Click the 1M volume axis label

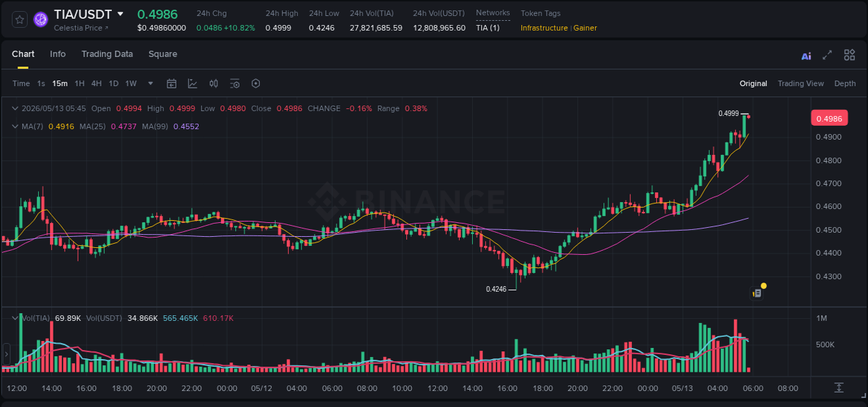[821, 318]
